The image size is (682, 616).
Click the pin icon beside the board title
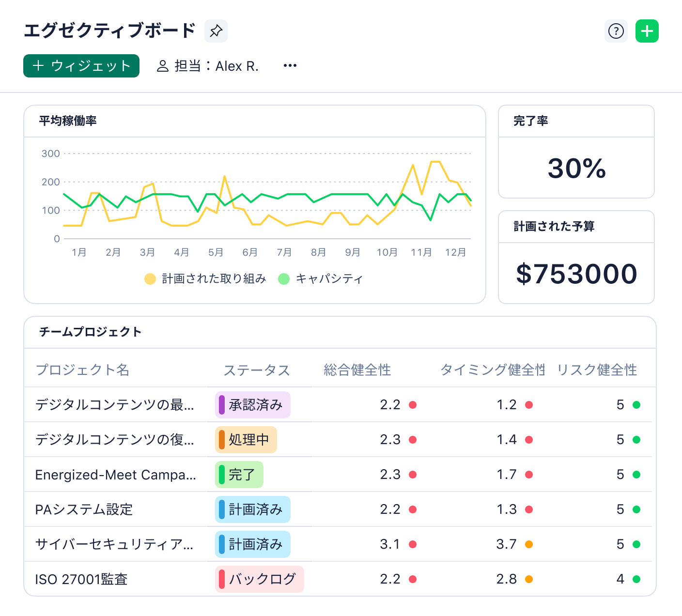click(216, 31)
